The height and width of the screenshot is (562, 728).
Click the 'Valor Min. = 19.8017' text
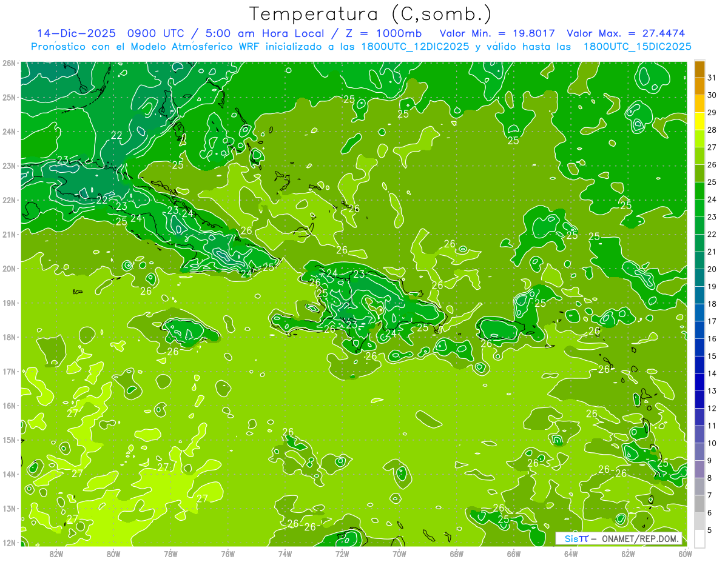click(x=497, y=33)
